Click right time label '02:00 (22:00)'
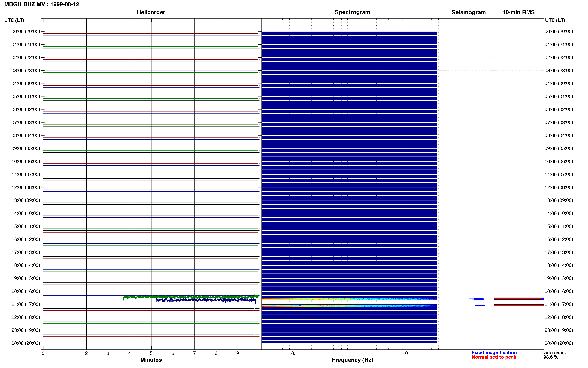 click(559, 57)
